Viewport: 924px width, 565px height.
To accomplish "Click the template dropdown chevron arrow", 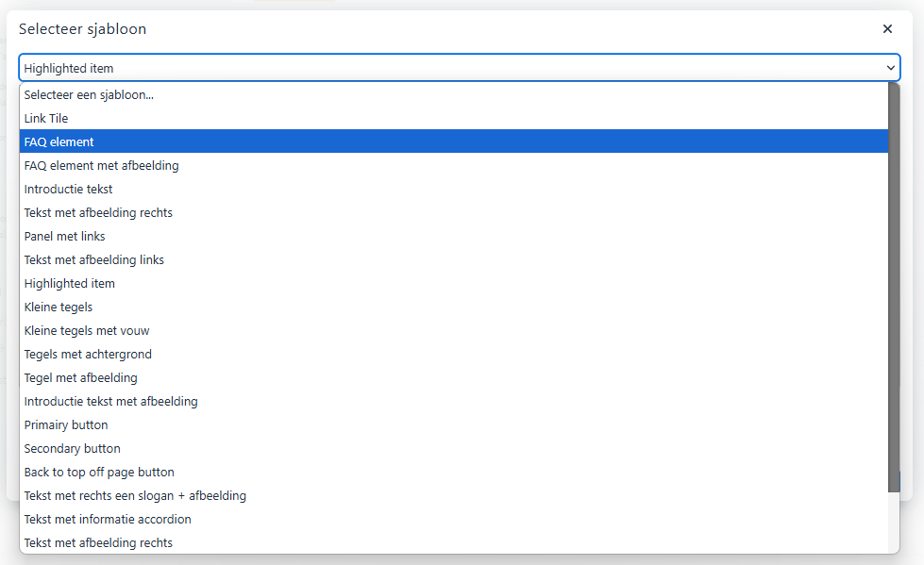I will [x=891, y=68].
